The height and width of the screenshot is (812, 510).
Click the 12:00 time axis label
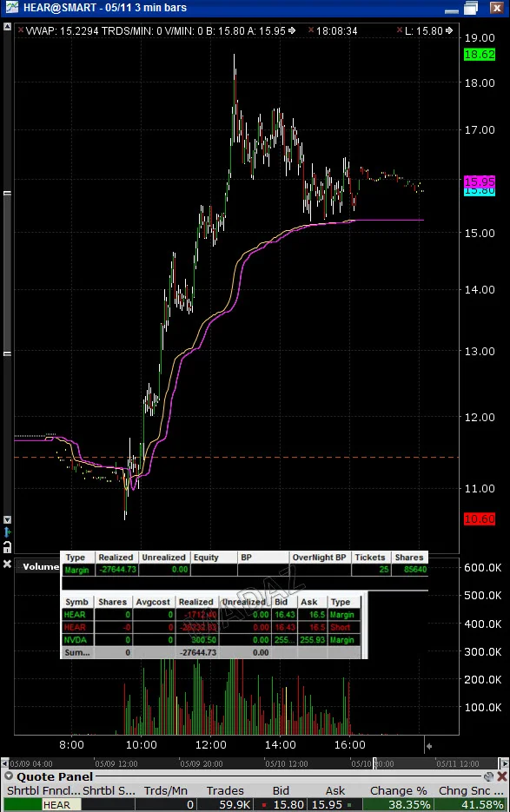tap(211, 744)
